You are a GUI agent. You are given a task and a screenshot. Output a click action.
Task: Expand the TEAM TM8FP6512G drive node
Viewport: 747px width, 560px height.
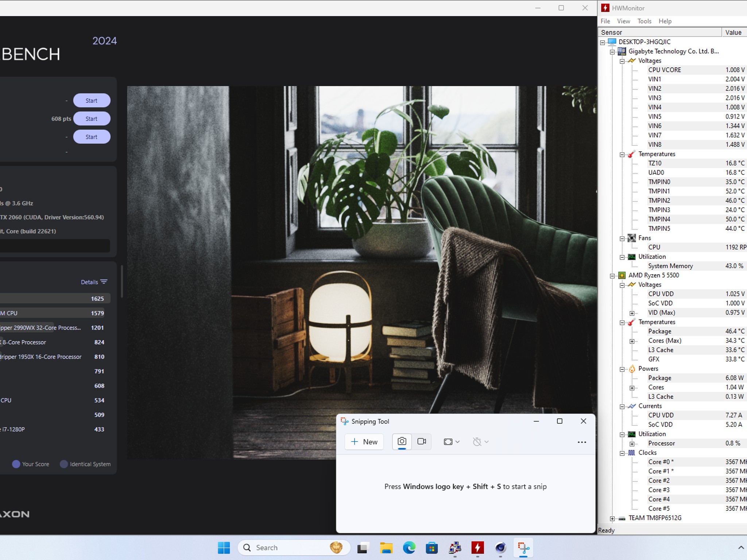tap(612, 518)
